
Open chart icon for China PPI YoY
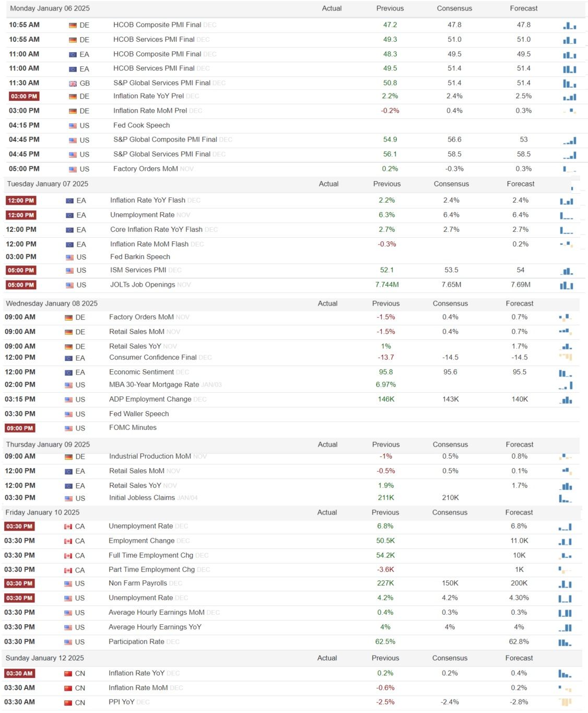coord(565,703)
